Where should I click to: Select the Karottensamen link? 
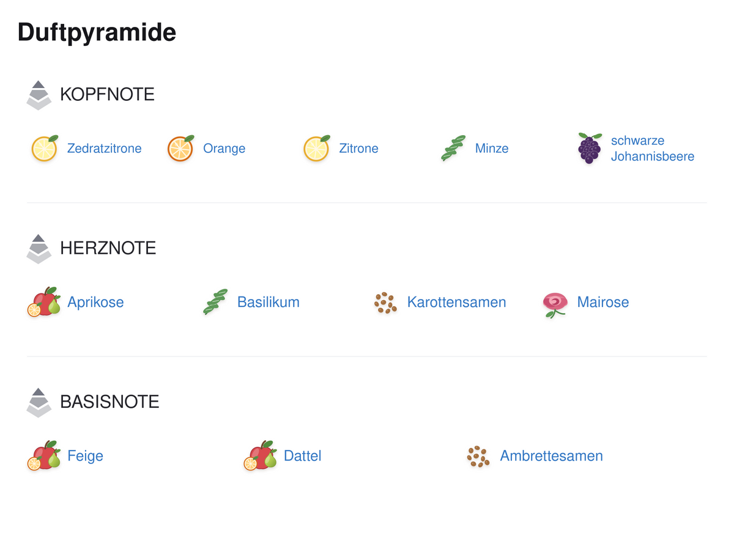click(x=457, y=302)
